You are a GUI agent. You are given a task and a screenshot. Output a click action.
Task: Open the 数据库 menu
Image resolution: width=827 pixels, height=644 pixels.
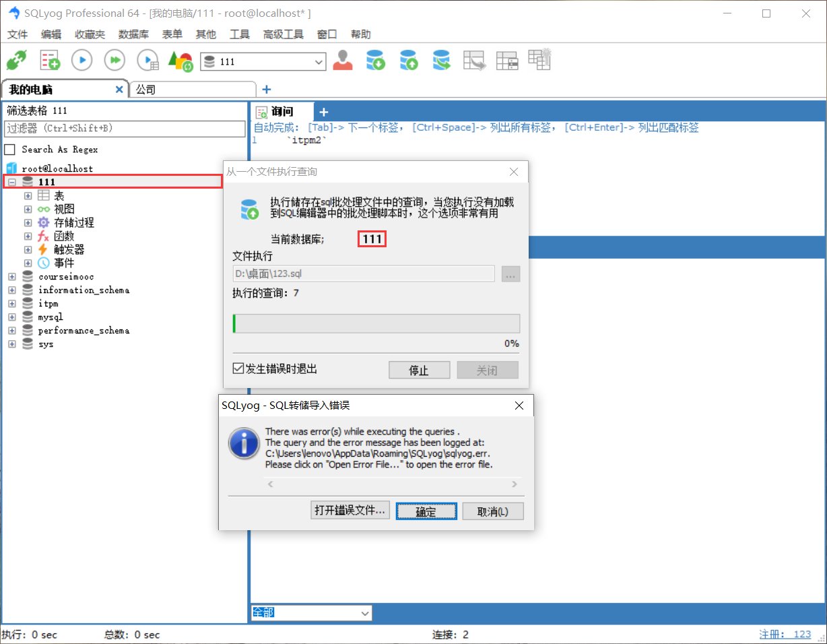133,34
